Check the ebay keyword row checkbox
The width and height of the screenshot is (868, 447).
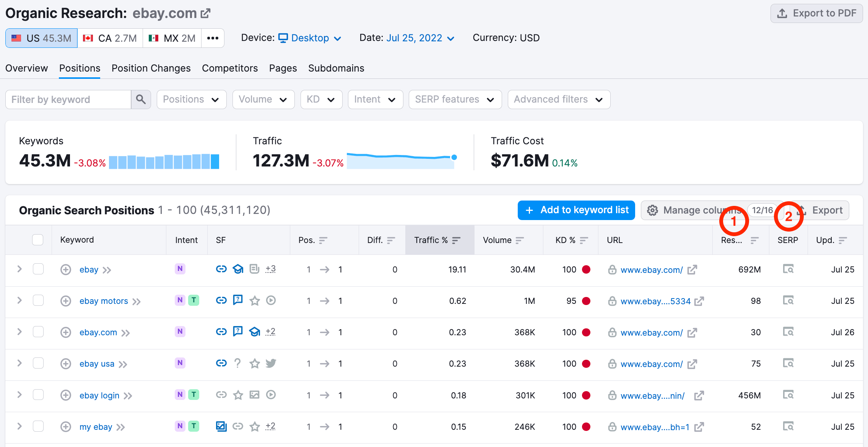tap(38, 269)
